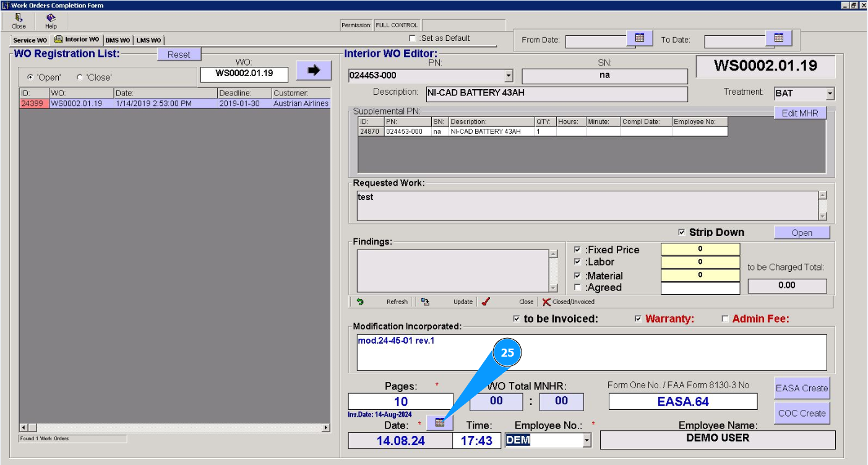Open the Treatment BAT dropdown
The width and height of the screenshot is (868, 465).
click(x=830, y=93)
